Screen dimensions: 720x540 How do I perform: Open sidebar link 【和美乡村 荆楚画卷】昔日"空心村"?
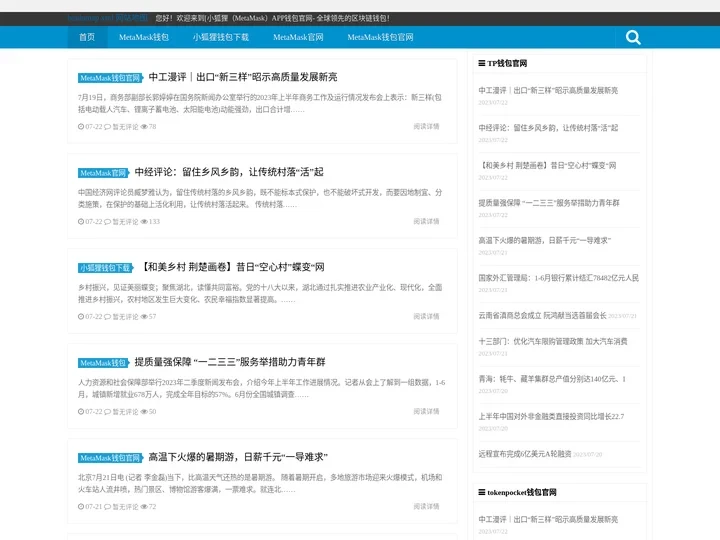pos(547,166)
